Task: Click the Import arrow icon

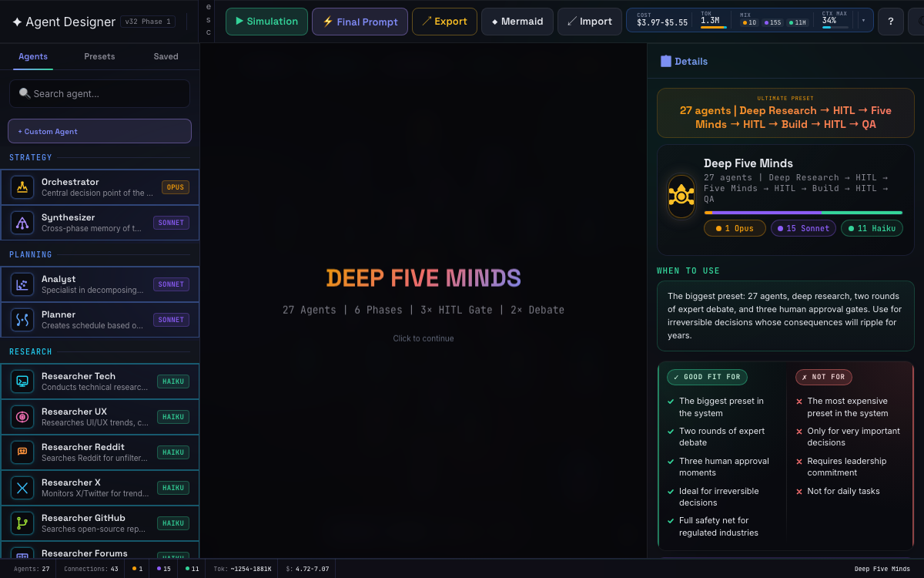Action: click(571, 22)
